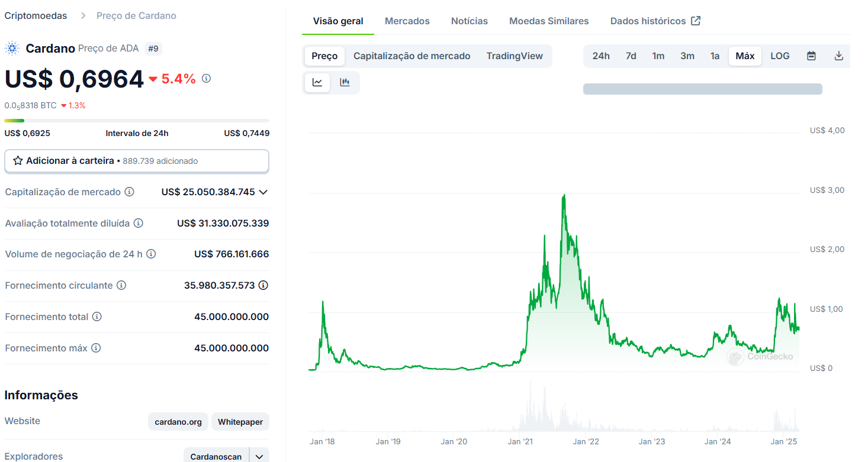Click the US$ 0,6964 price text
The image size is (868, 462).
pos(74,79)
